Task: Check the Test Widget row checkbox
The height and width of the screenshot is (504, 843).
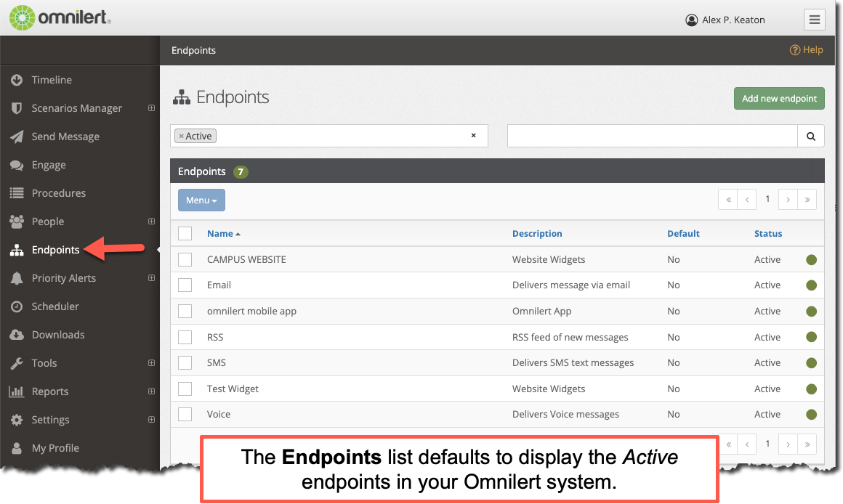Action: (x=185, y=389)
